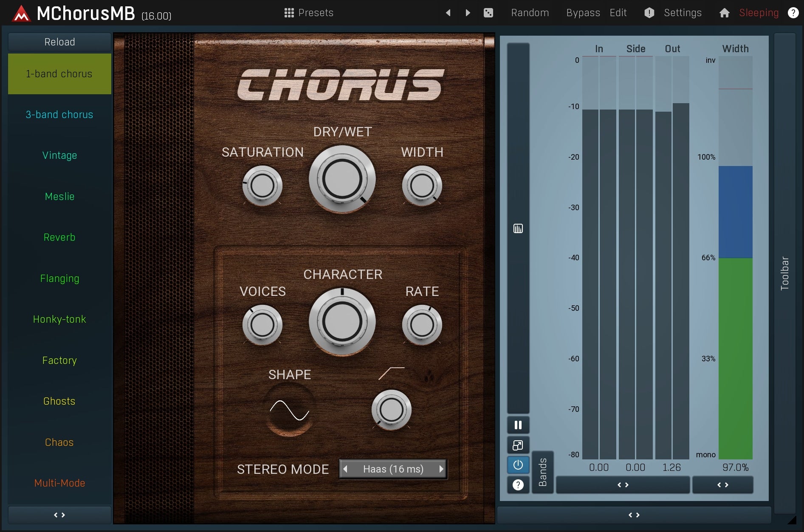Click the dice icon to pick random preset
This screenshot has height=532, width=804.
coord(488,13)
